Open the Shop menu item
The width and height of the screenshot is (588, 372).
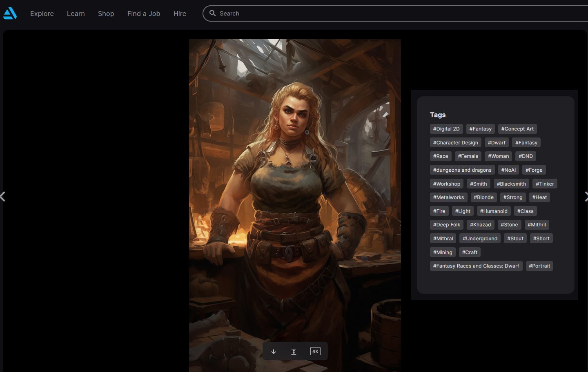(x=106, y=13)
